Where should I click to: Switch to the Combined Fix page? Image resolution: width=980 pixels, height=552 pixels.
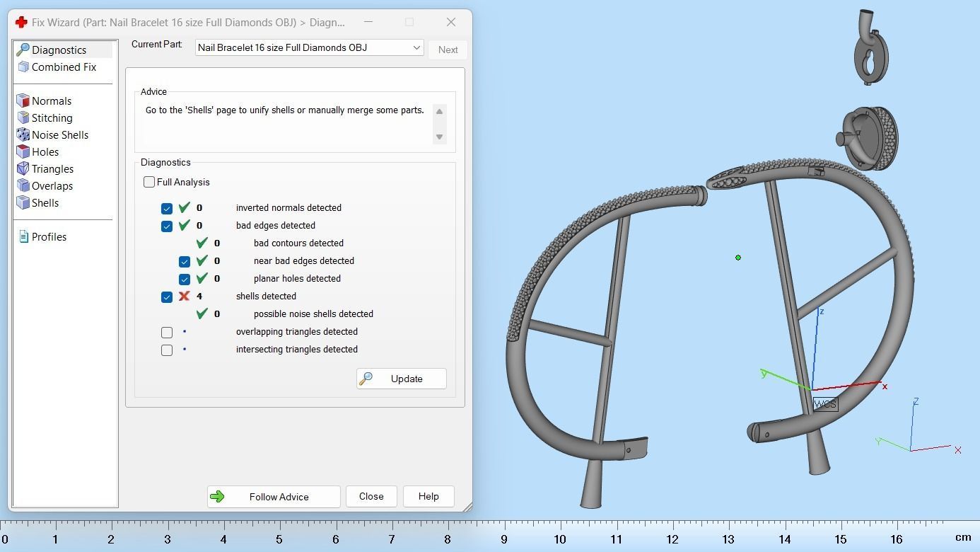[64, 67]
